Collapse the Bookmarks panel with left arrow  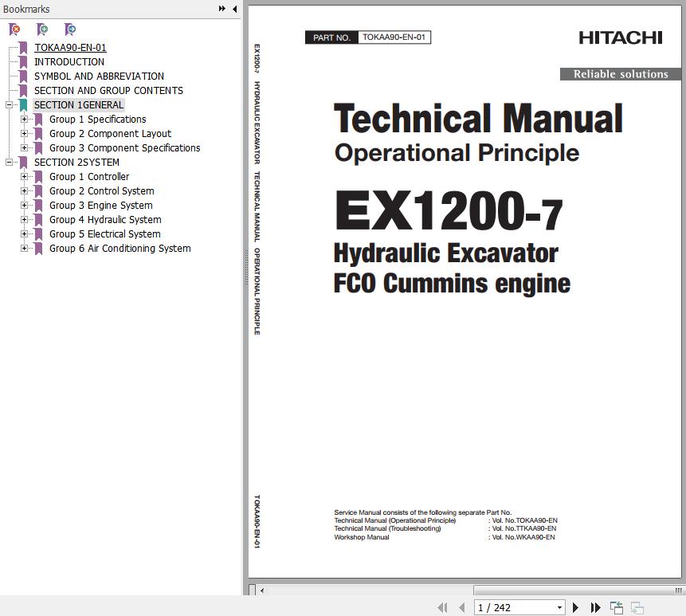pyautogui.click(x=234, y=9)
